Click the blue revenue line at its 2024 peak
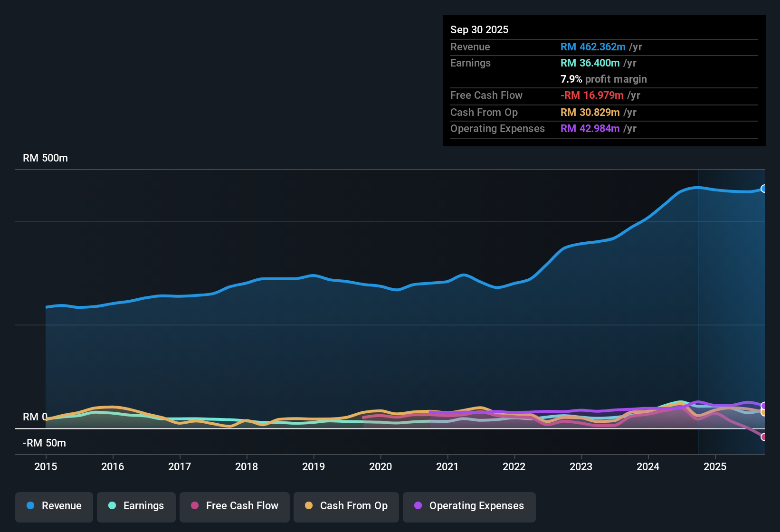This screenshot has width=780, height=532. pos(696,188)
